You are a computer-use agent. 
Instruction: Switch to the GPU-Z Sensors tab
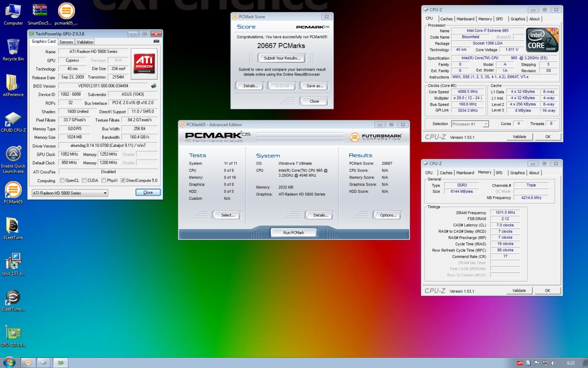pyautogui.click(x=66, y=42)
